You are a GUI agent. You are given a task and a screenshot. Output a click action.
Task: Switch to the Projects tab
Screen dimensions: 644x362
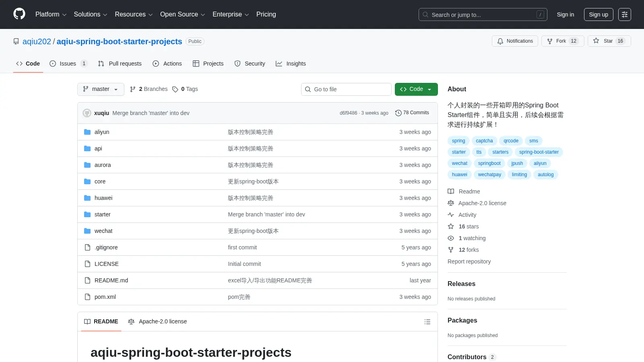tap(208, 64)
